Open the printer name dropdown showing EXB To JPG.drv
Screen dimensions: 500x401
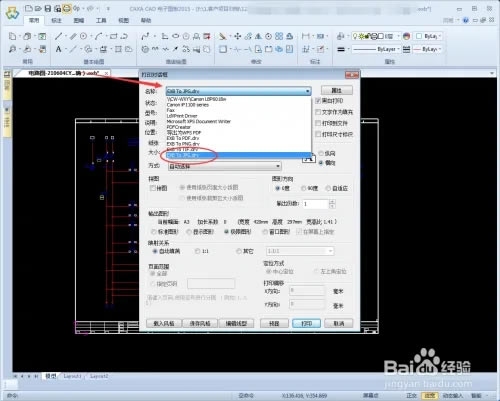click(x=239, y=91)
